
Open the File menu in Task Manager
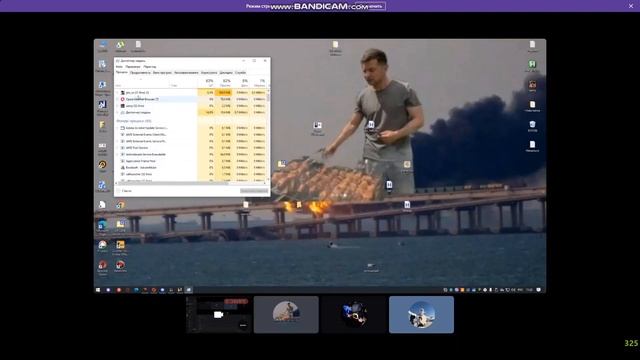119,67
